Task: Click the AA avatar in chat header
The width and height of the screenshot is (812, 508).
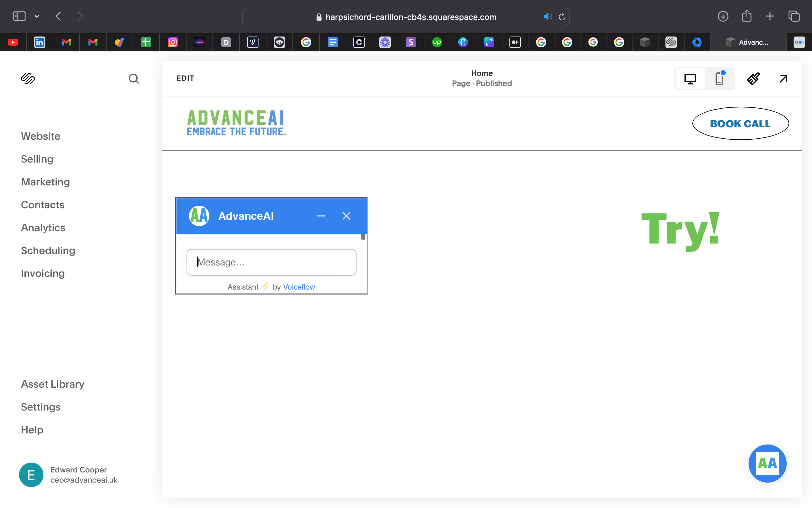Action: click(199, 216)
